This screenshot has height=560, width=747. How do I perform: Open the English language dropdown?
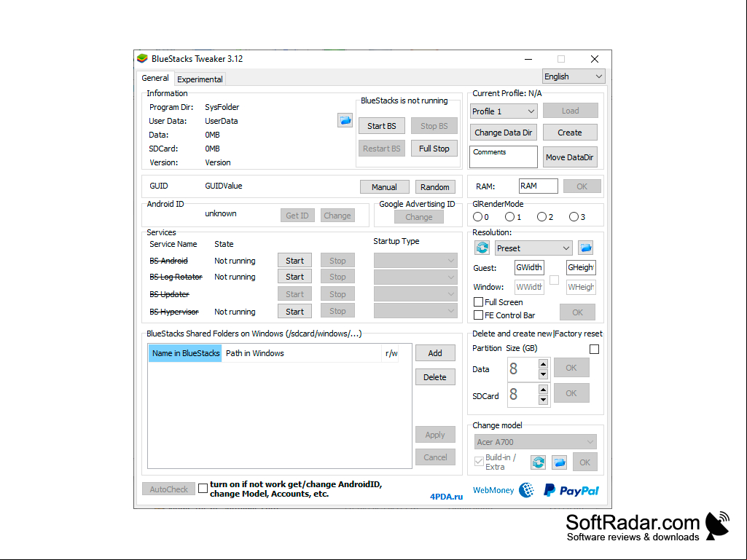pos(574,76)
